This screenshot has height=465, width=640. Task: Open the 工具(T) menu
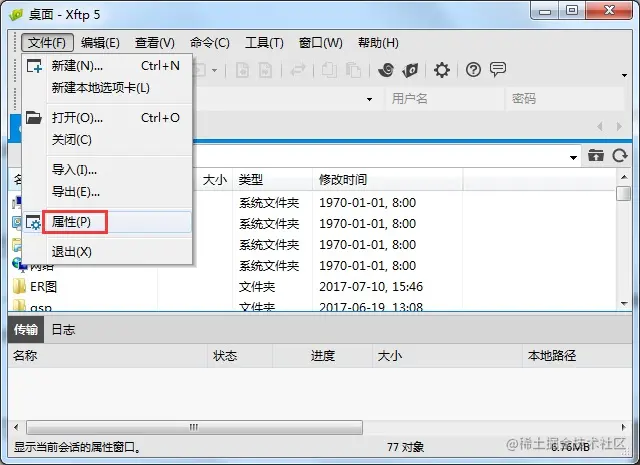(x=264, y=42)
